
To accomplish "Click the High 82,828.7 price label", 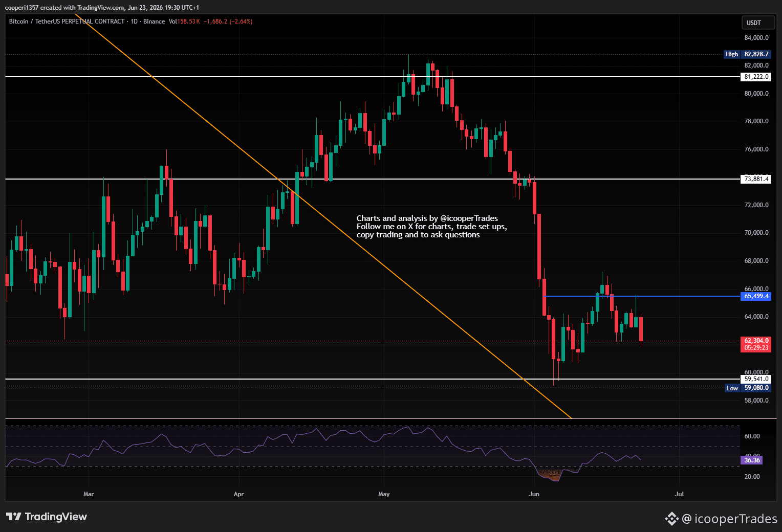I will tap(747, 54).
